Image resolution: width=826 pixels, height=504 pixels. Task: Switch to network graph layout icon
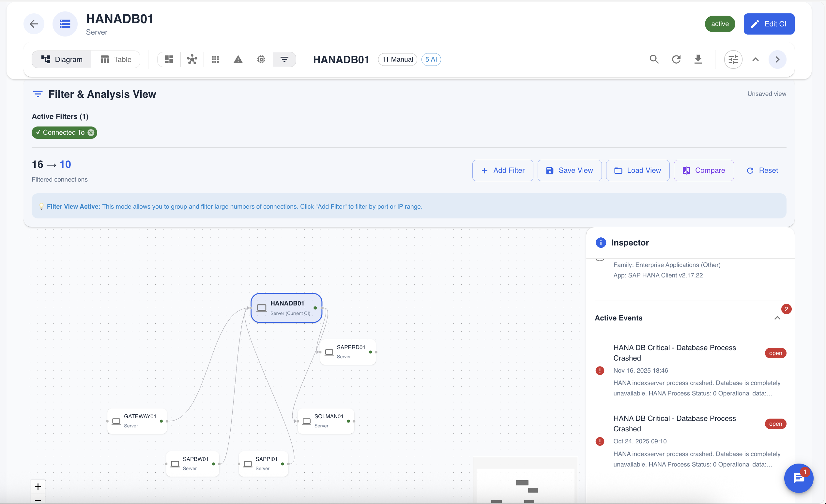click(x=192, y=59)
